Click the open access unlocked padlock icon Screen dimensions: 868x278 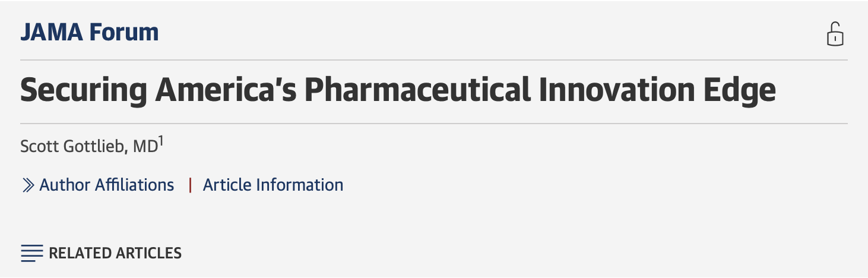(x=835, y=34)
